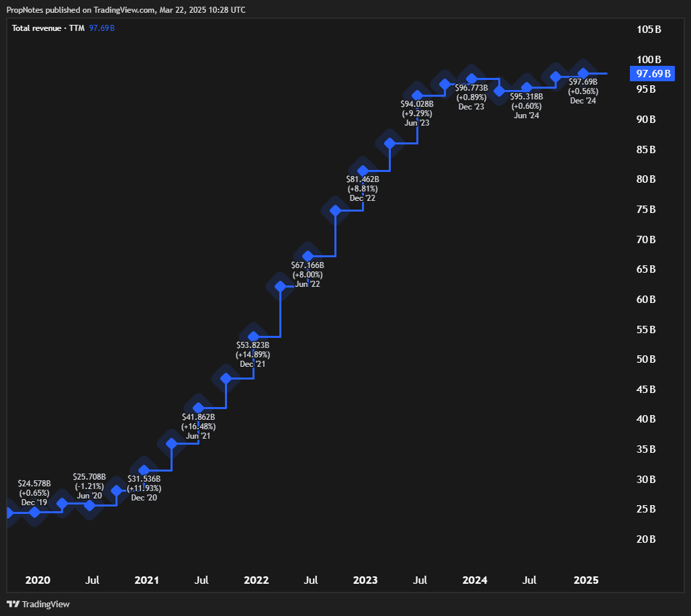
Task: Click the Dec '20 revenue diamond
Action: (x=142, y=470)
